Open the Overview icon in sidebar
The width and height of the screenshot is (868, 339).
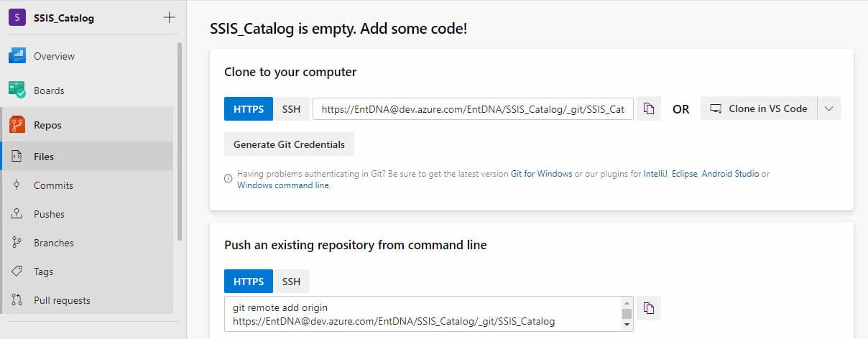point(17,56)
